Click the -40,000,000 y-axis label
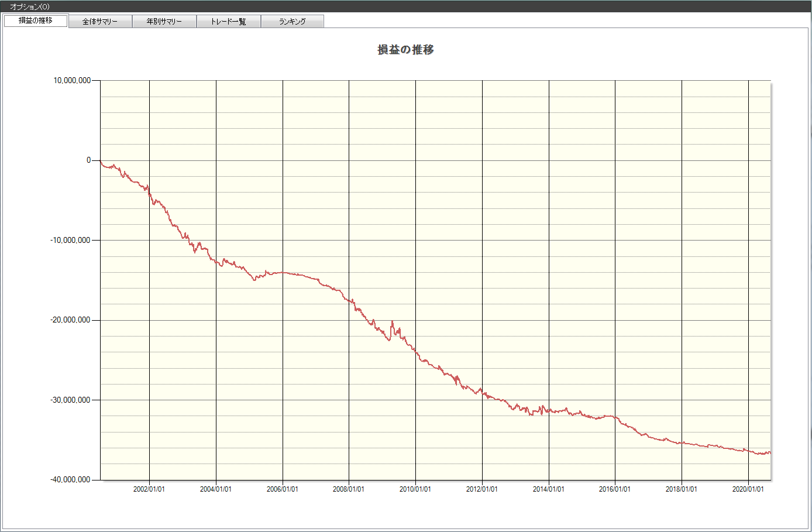 pos(71,479)
